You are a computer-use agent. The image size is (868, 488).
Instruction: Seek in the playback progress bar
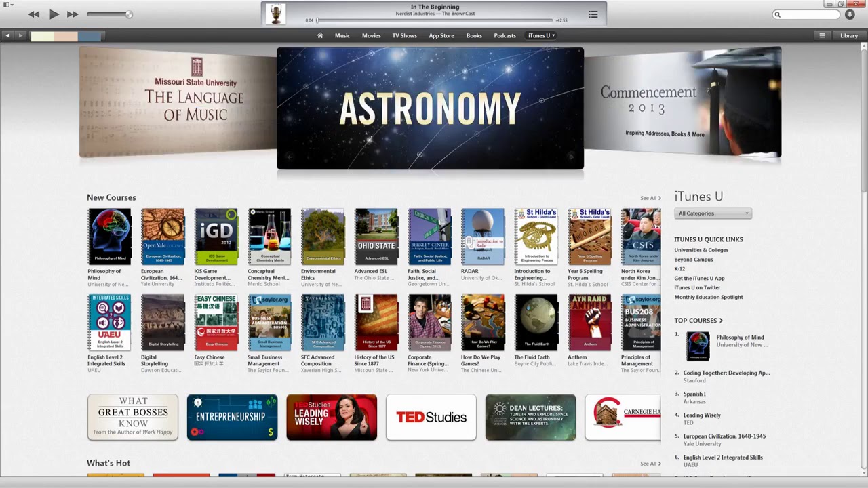click(434, 20)
